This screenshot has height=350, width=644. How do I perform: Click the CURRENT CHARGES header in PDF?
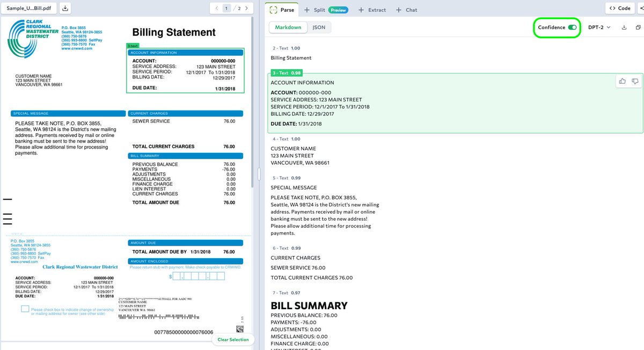coord(186,113)
